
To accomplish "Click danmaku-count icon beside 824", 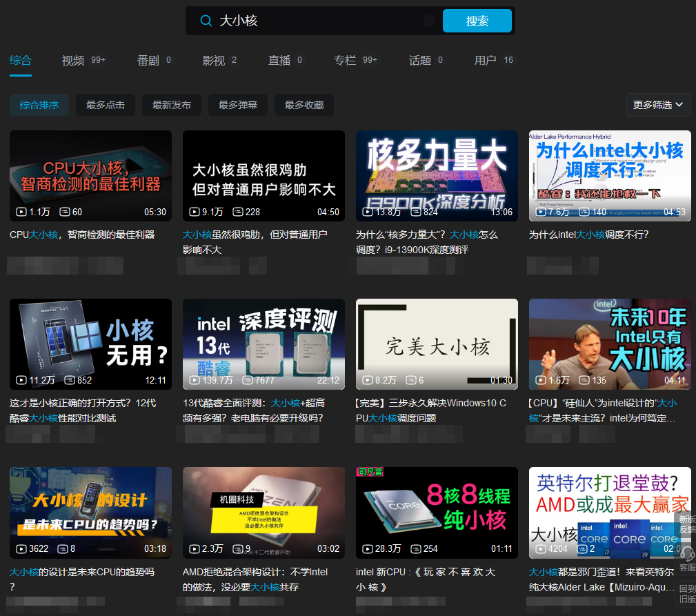I will [x=416, y=212].
